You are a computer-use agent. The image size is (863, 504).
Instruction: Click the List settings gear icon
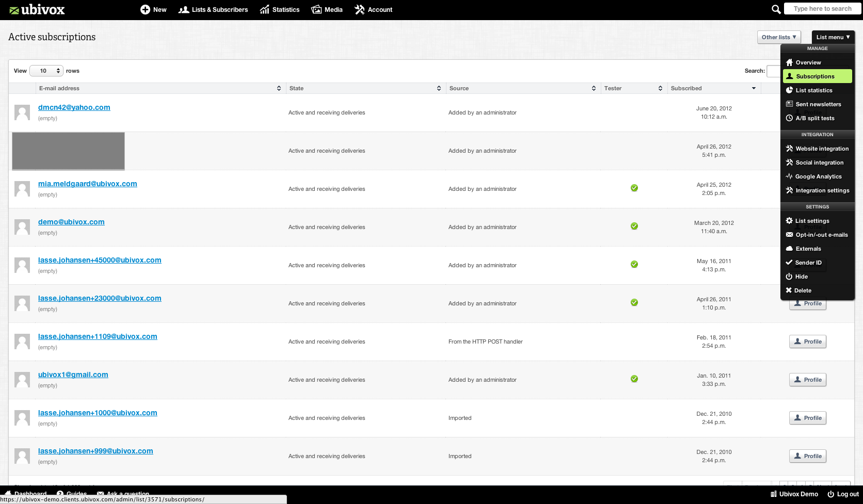pos(789,221)
